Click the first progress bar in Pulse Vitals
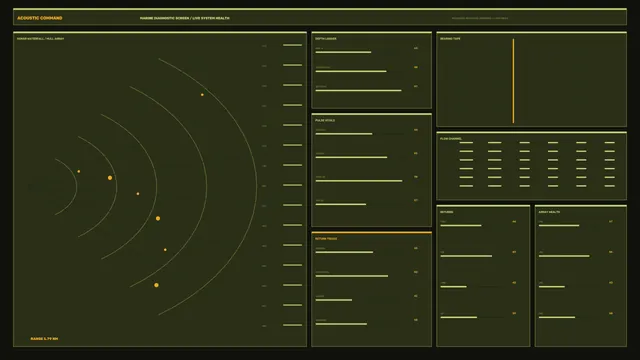 pos(344,134)
